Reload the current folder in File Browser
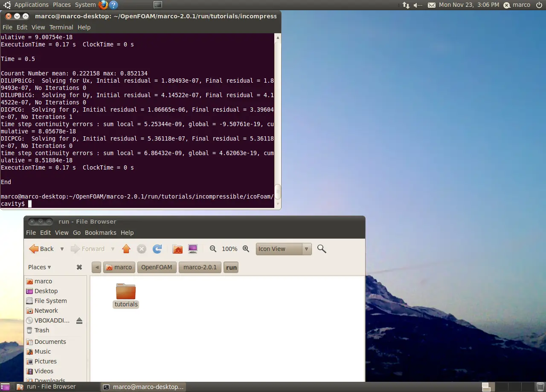The image size is (546, 392). click(x=157, y=249)
